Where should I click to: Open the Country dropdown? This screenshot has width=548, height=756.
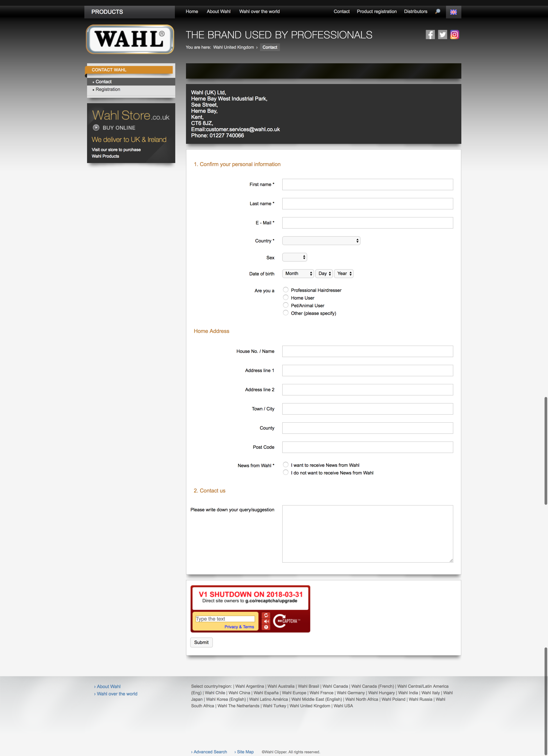click(321, 241)
